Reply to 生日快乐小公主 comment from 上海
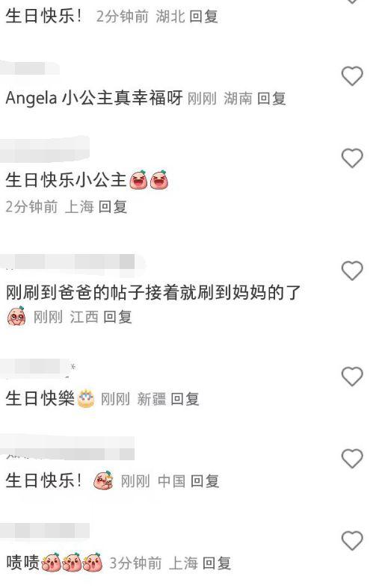388x588 pixels. (113, 207)
